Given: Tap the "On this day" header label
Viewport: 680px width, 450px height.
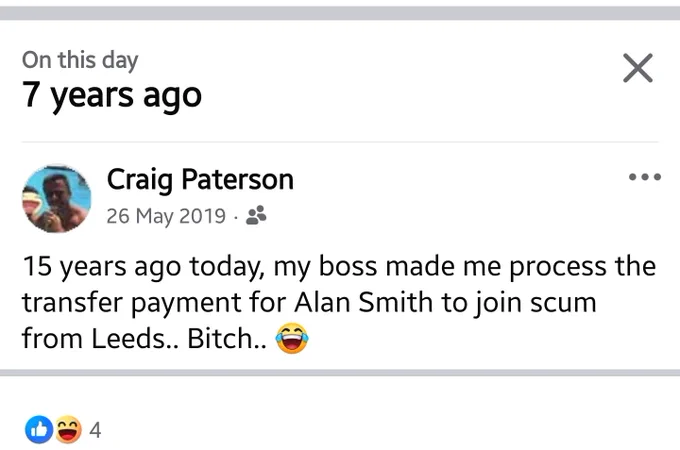Looking at the screenshot, I should click(x=80, y=60).
